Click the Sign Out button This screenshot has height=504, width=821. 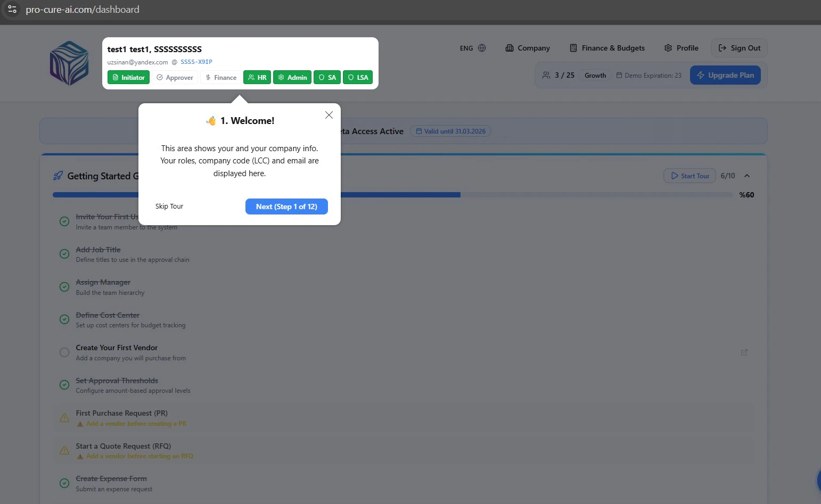click(x=739, y=48)
